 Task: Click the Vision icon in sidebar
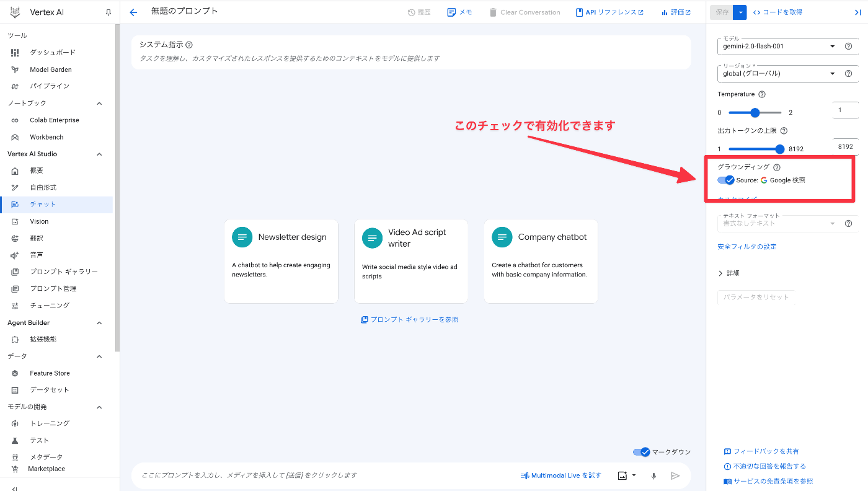(15, 221)
